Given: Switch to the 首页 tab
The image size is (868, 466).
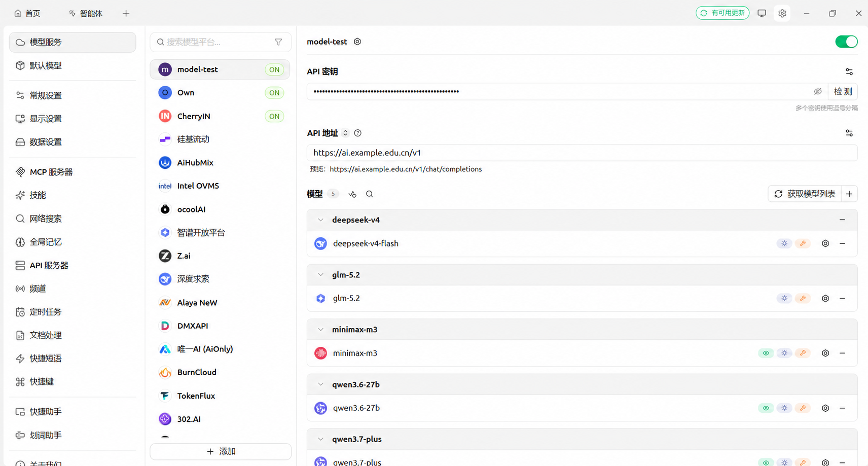Looking at the screenshot, I should 27,13.
